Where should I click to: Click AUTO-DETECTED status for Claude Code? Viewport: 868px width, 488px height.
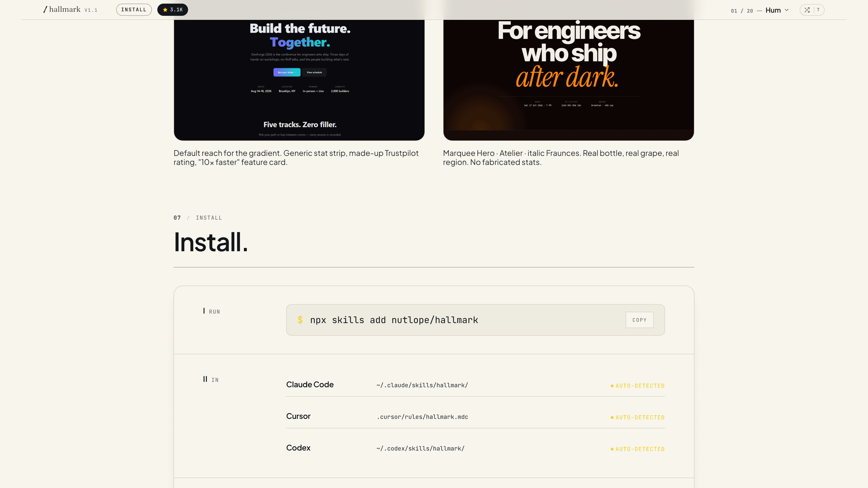(x=637, y=386)
